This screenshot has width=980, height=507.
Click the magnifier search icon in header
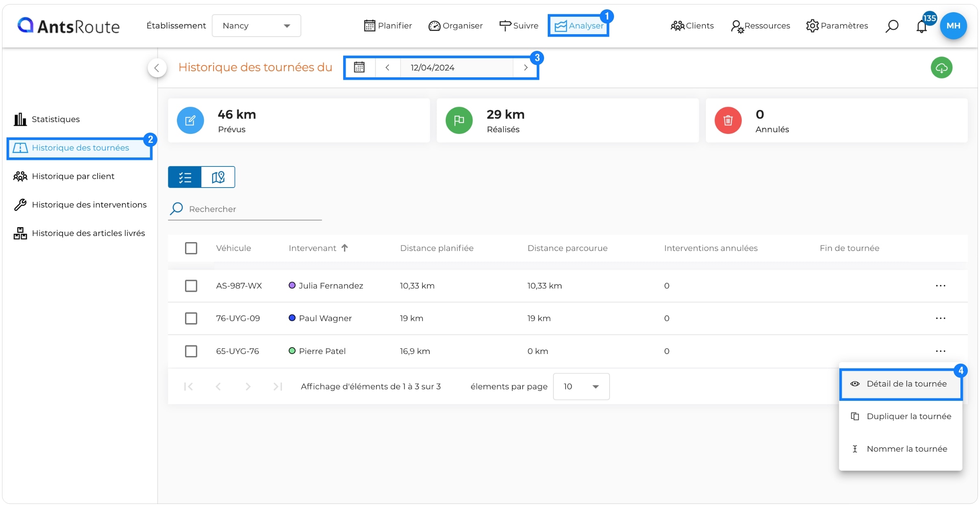[892, 26]
